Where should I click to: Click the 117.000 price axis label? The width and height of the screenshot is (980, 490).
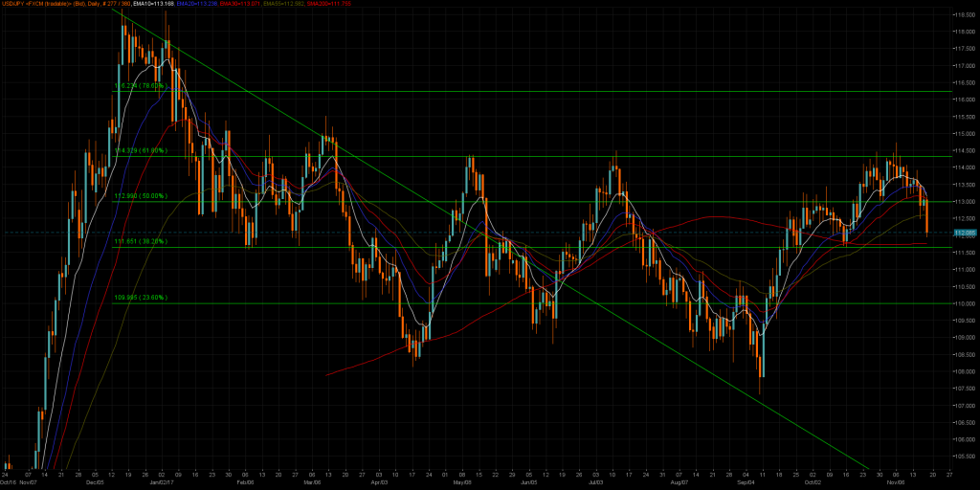coord(966,66)
